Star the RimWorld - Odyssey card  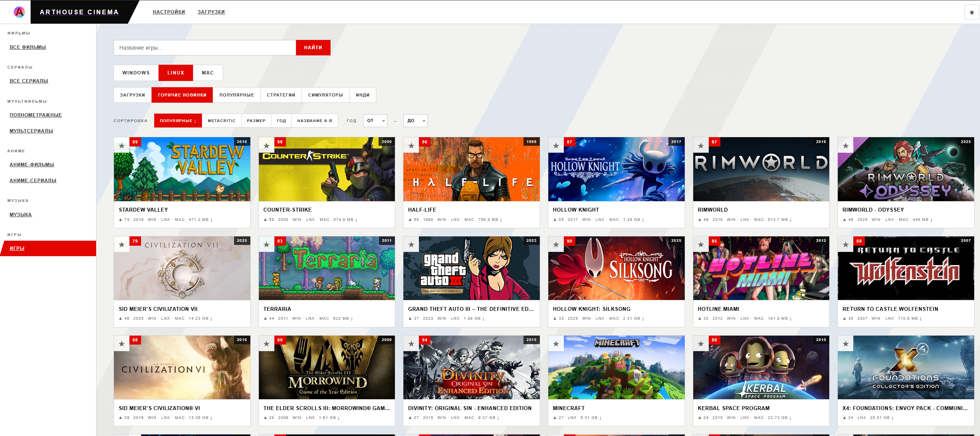pos(846,146)
